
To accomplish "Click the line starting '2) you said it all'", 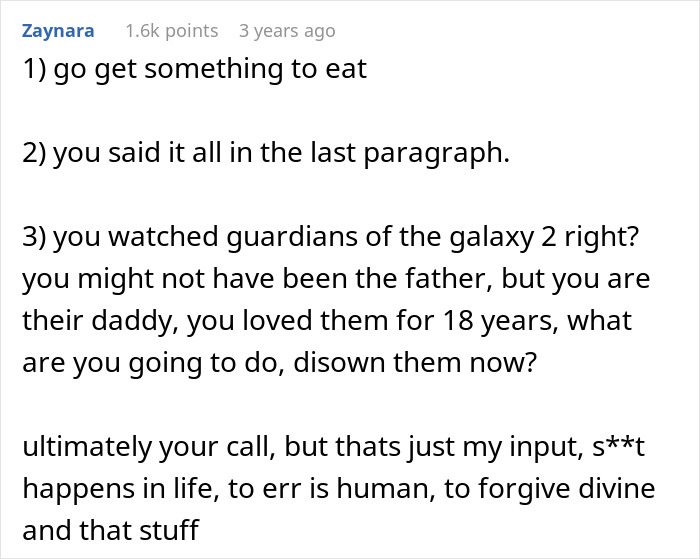I will 265,154.
